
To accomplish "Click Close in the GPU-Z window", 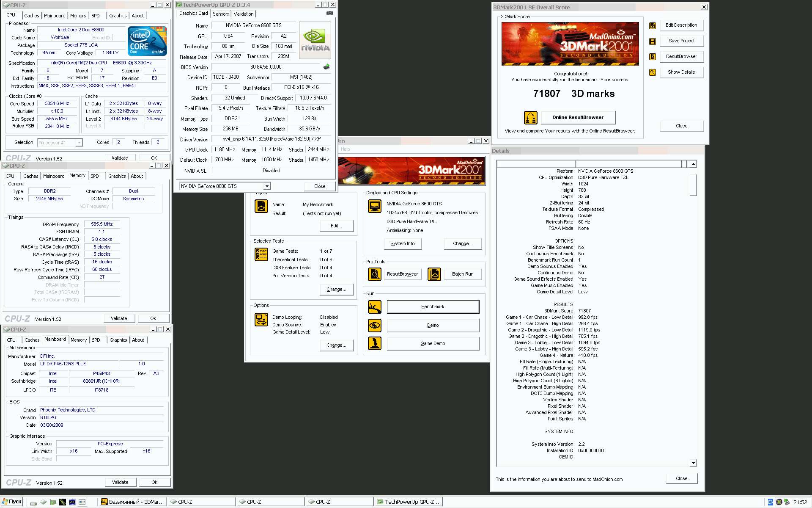I will [x=320, y=186].
